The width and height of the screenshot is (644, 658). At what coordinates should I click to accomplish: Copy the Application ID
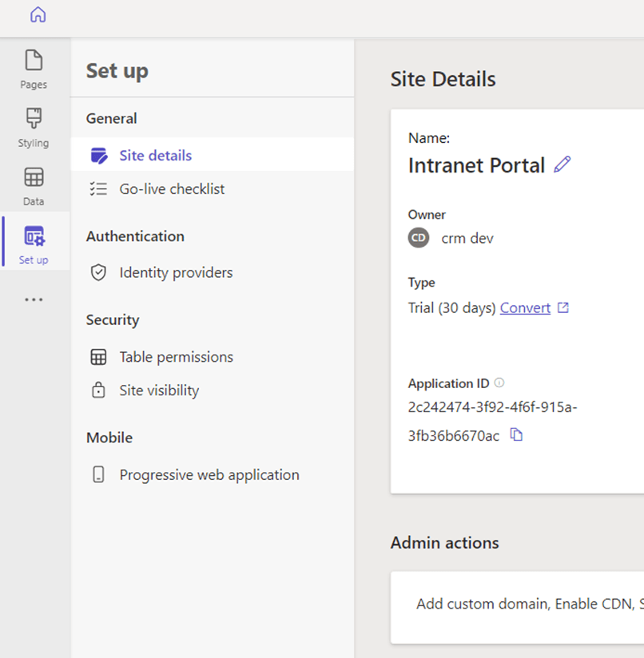click(x=516, y=435)
